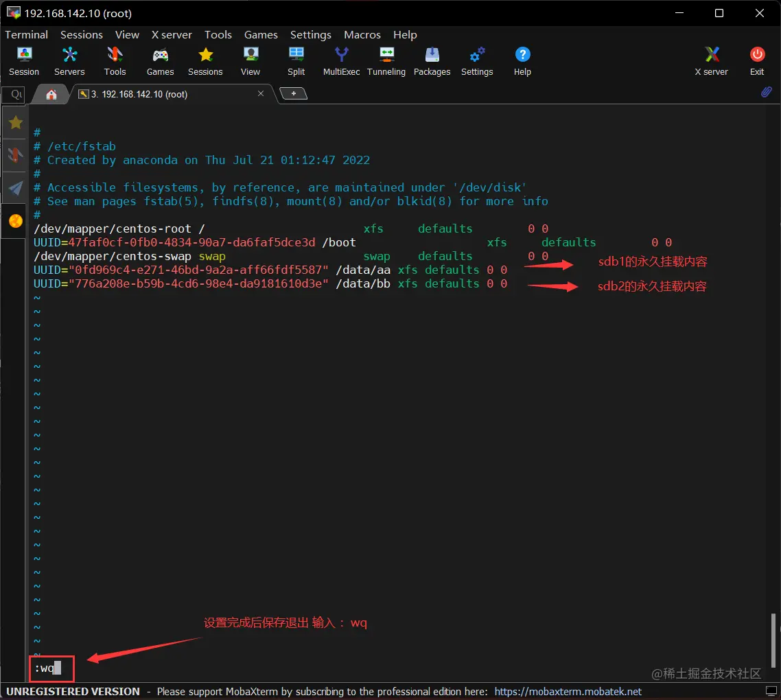Viewport: 781px width, 700px height.
Task: Open the Home tab icon
Action: [x=51, y=94]
